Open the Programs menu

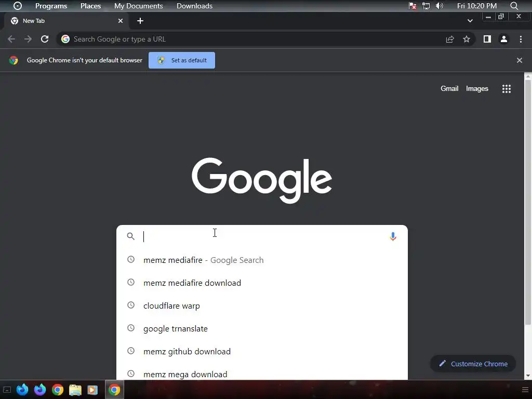click(x=51, y=6)
